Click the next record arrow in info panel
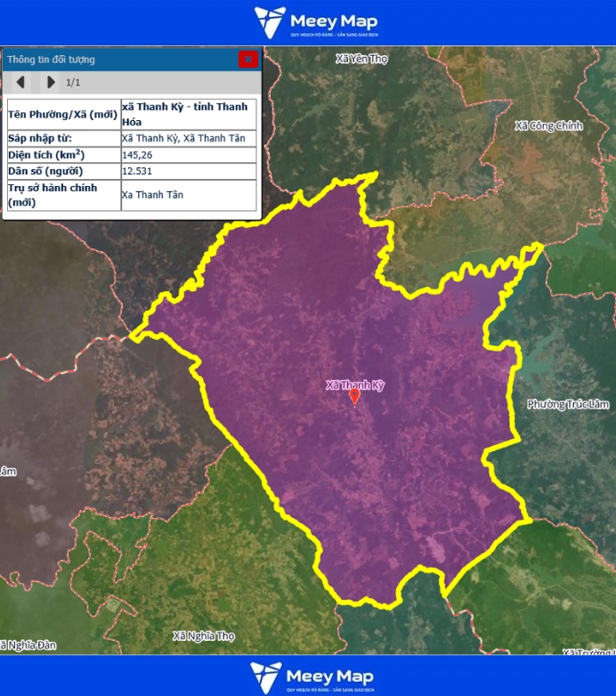Image resolution: width=616 pixels, height=696 pixels. coord(51,83)
